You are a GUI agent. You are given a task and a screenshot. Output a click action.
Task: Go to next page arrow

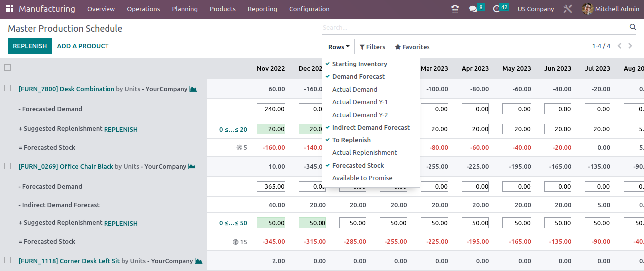click(x=630, y=46)
